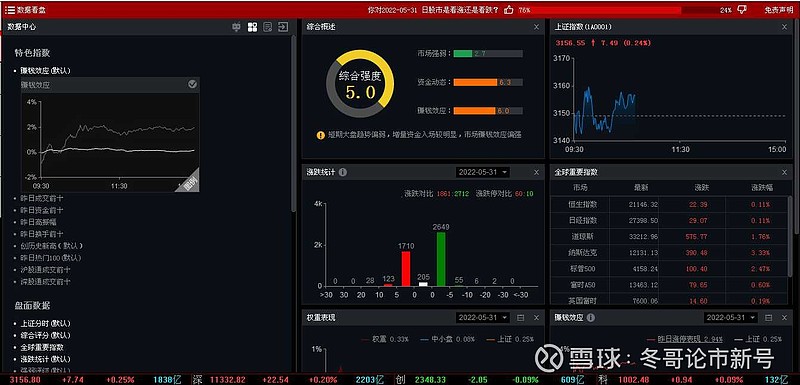Select 创历史新高 (默认) list item
This screenshot has width=800, height=385.
[x=52, y=246]
